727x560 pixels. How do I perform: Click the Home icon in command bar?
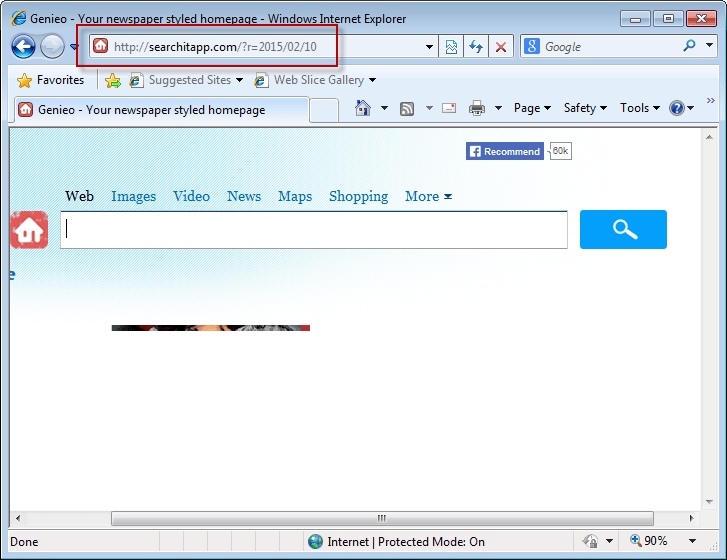pyautogui.click(x=363, y=108)
